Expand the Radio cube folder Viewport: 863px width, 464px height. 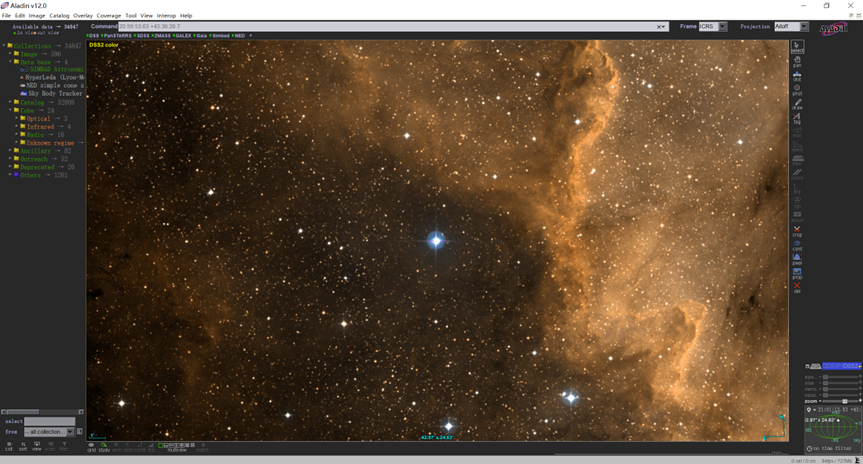(17, 134)
